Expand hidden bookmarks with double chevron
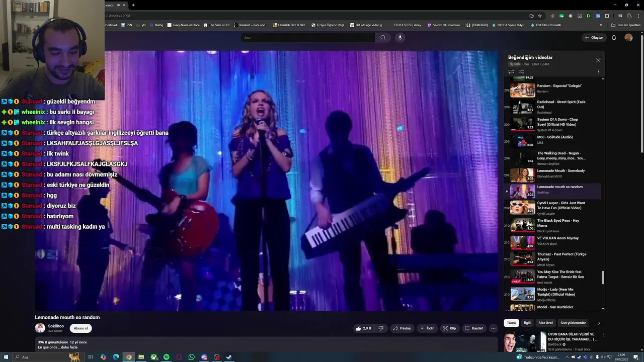The height and width of the screenshot is (362, 644). click(601, 25)
